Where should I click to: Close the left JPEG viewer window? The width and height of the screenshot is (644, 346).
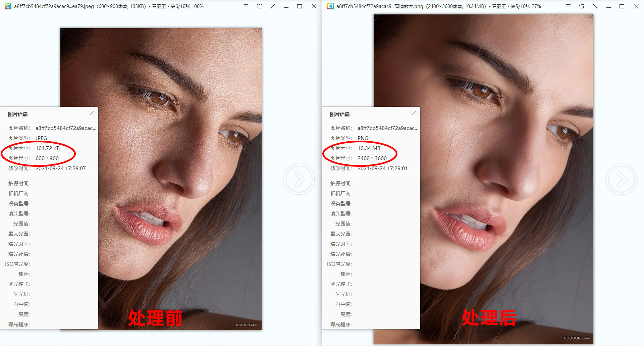tap(314, 6)
